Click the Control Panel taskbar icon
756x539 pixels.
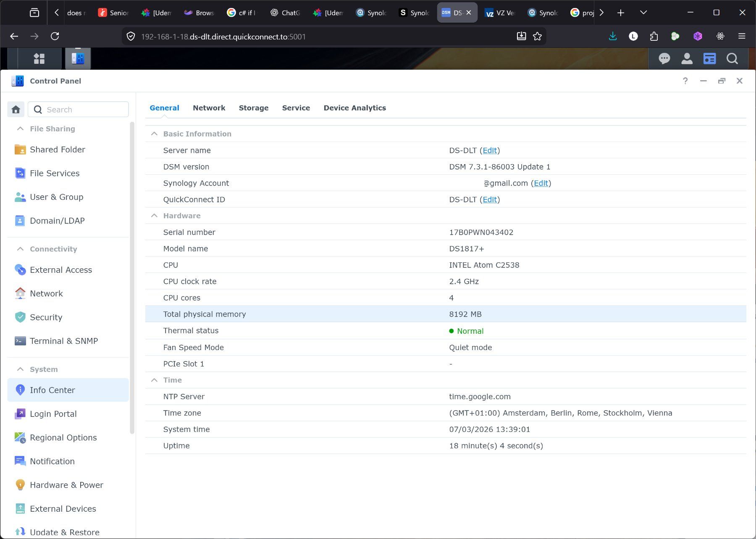[78, 58]
